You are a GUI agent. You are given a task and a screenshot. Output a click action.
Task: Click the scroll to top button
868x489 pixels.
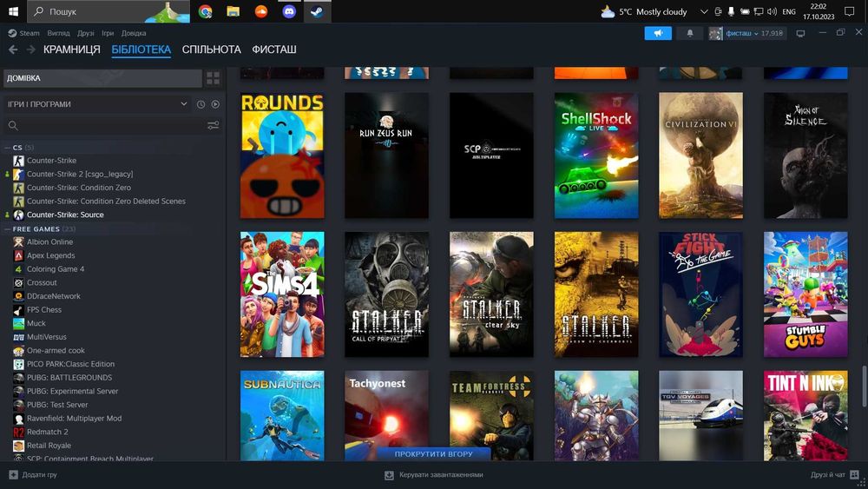tap(433, 453)
